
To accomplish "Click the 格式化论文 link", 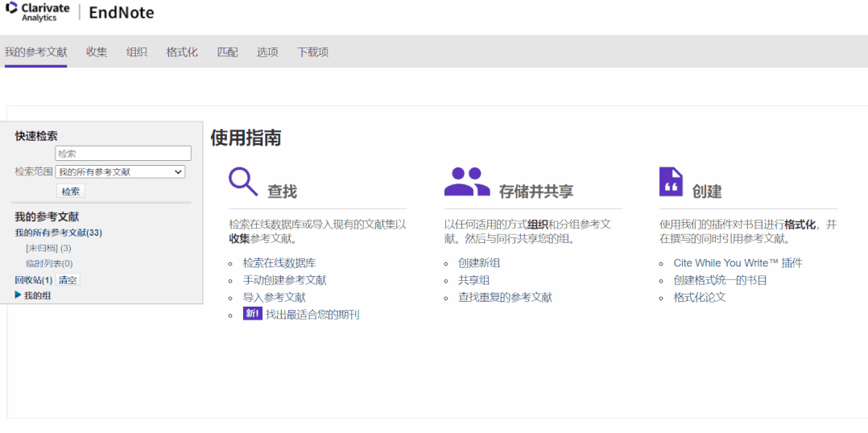I will [x=700, y=298].
